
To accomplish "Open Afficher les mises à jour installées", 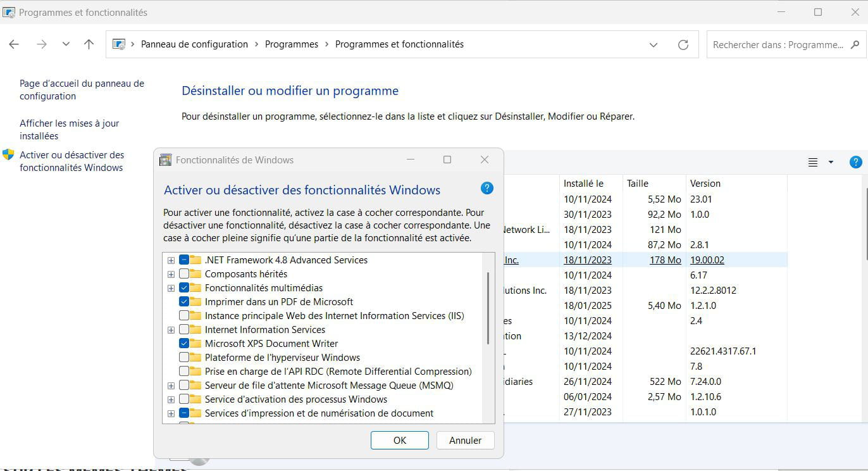I will (x=70, y=130).
